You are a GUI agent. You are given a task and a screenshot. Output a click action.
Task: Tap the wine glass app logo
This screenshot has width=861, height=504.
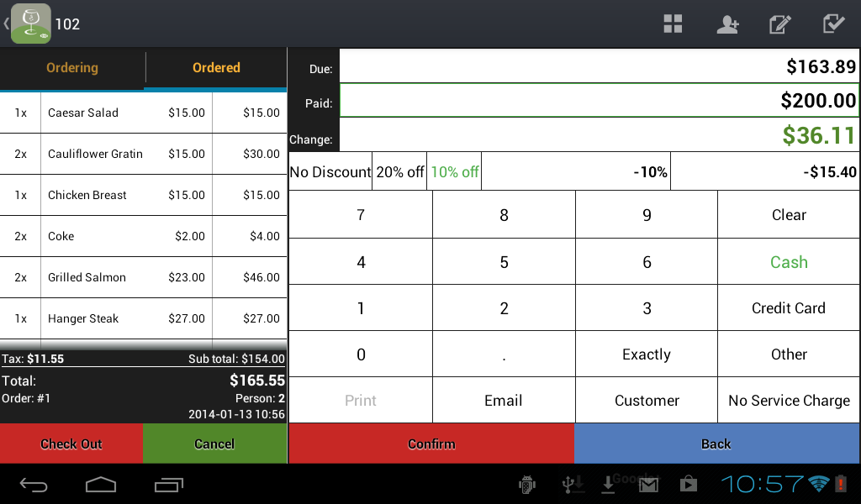pos(31,24)
